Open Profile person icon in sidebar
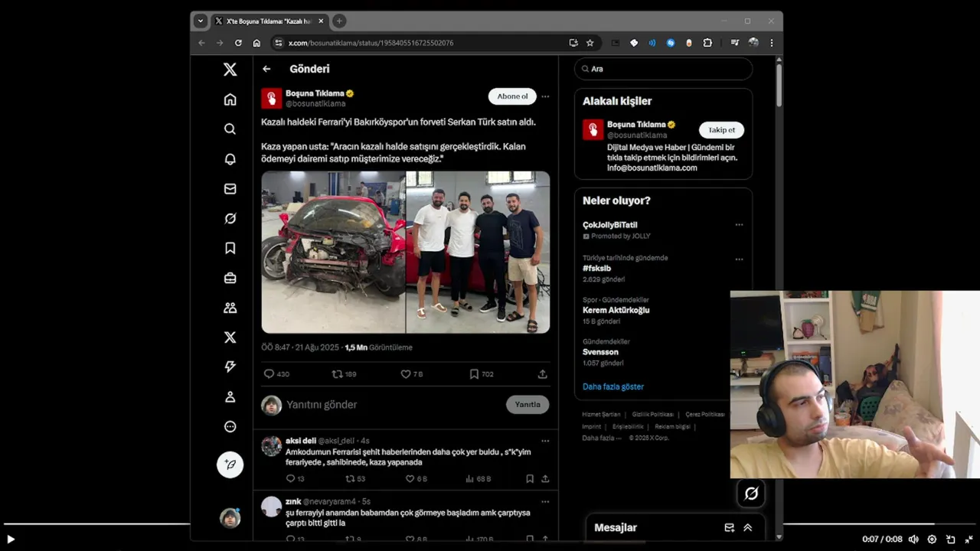The height and width of the screenshot is (551, 980). coord(230,396)
